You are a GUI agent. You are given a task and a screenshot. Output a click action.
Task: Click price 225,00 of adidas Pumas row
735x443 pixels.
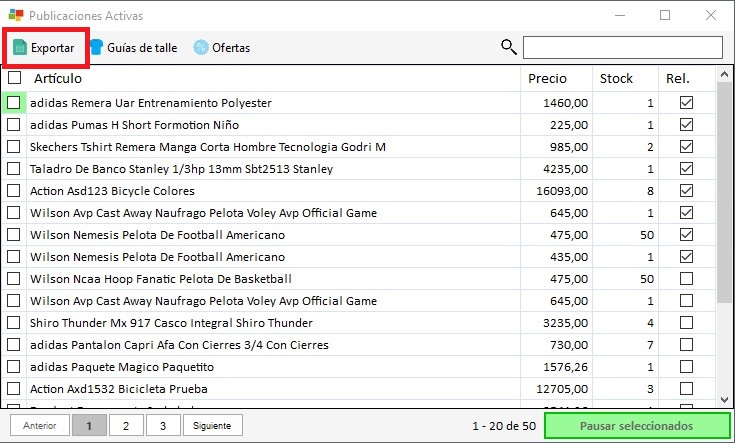569,125
